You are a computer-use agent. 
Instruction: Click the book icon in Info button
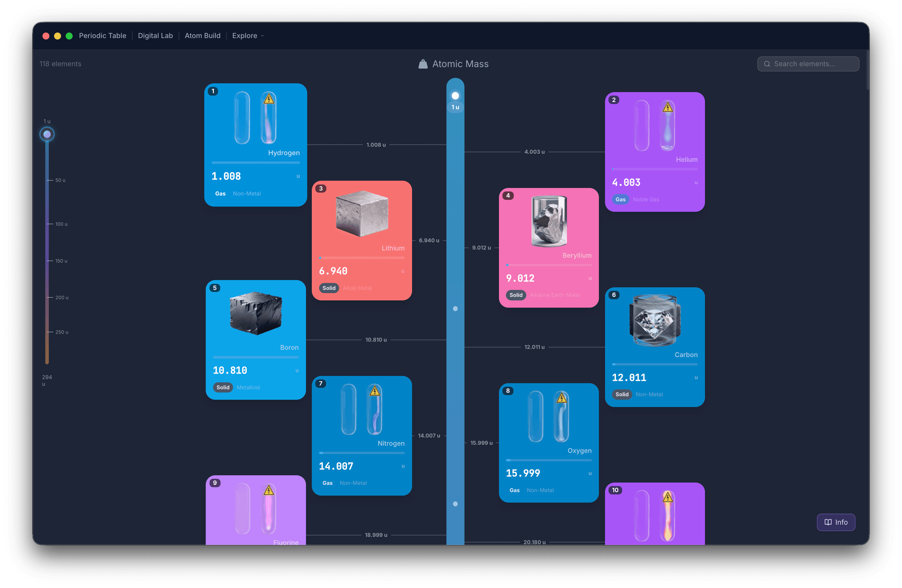[828, 522]
